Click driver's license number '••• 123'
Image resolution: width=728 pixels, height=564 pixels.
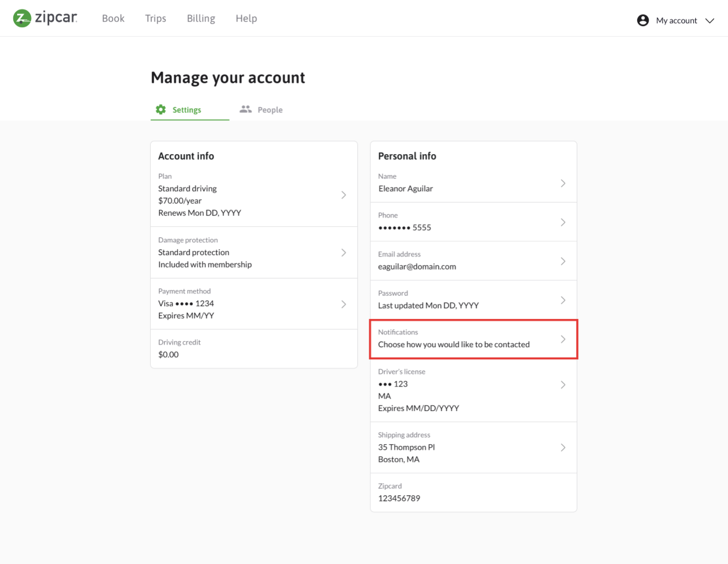393,384
